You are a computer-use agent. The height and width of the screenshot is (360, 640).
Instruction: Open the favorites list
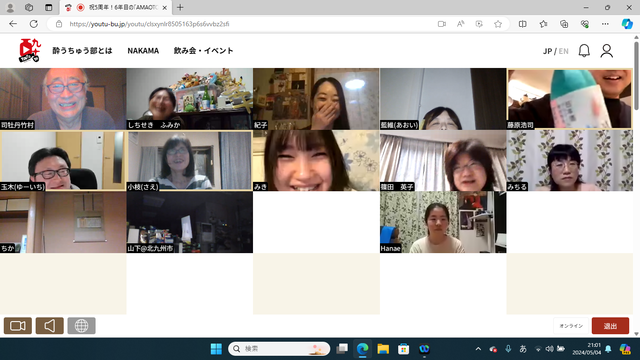pyautogui.click(x=543, y=24)
